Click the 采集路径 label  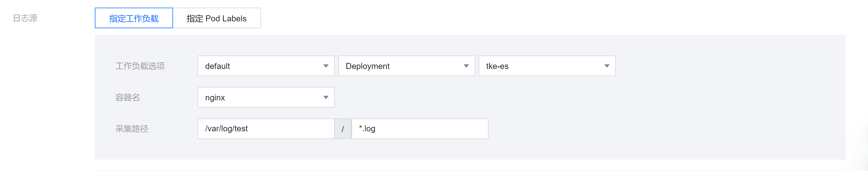(x=132, y=129)
